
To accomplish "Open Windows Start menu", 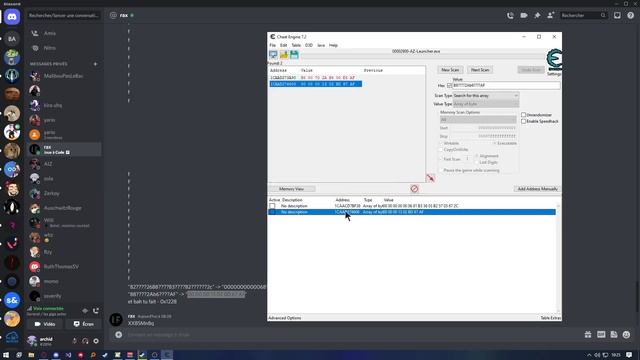I will 6,355.
